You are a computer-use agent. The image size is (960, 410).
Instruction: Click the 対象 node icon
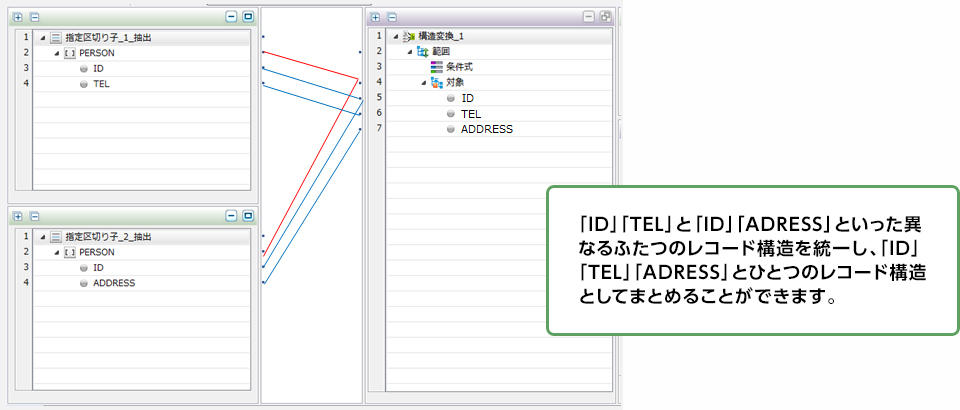437,83
